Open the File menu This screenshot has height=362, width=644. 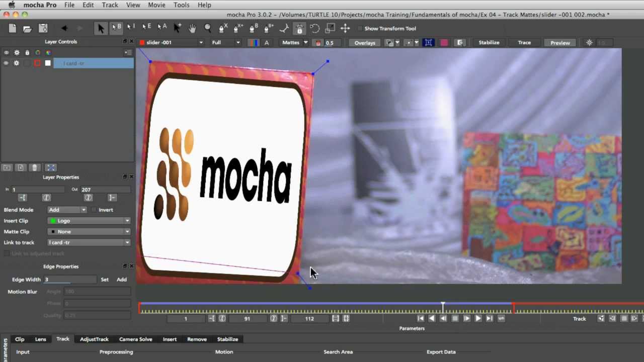[x=69, y=5]
